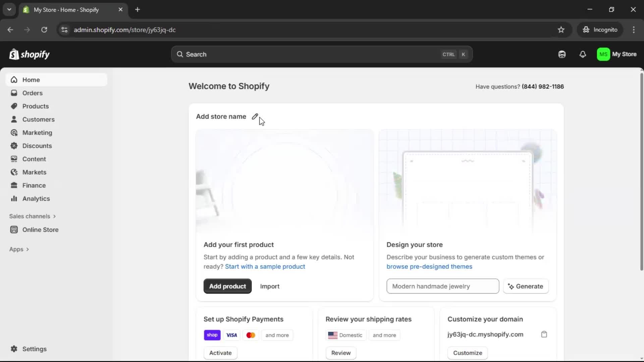
Task: Click the Markets globe icon
Action: click(14, 172)
